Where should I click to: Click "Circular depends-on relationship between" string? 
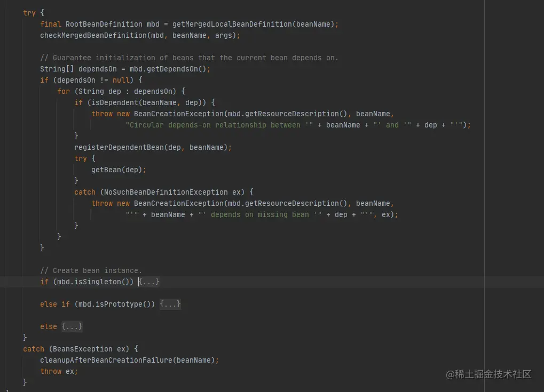219,125
